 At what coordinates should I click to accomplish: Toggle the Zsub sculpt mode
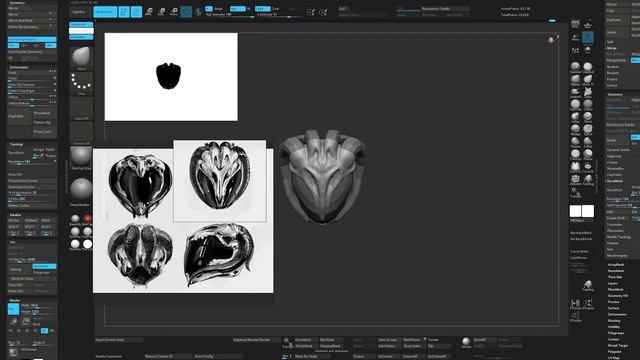click(x=276, y=8)
